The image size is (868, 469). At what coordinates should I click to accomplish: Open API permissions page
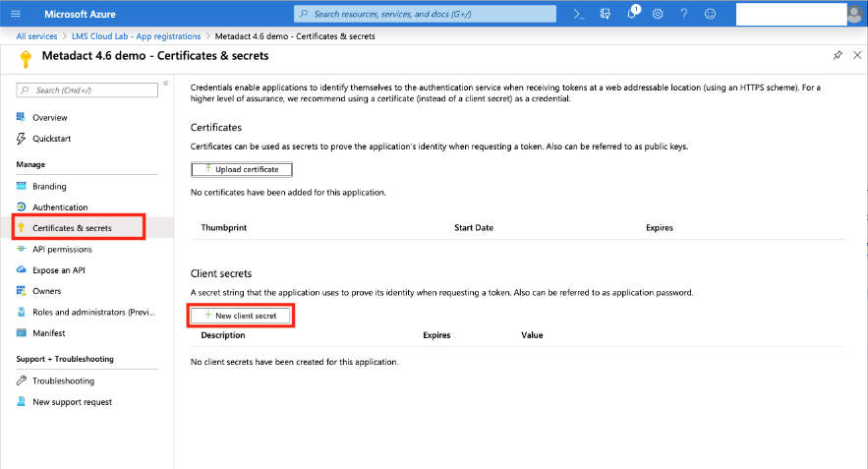click(62, 249)
